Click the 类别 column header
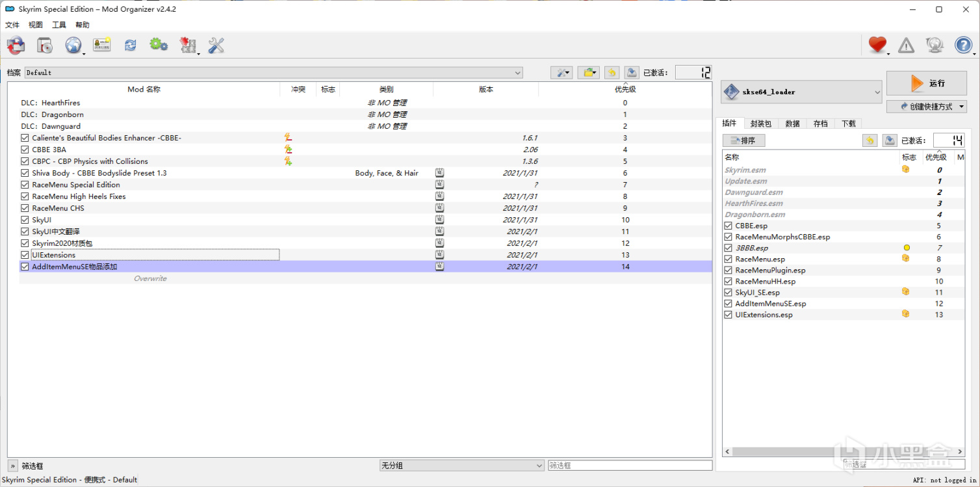Image resolution: width=980 pixels, height=487 pixels. pos(386,89)
